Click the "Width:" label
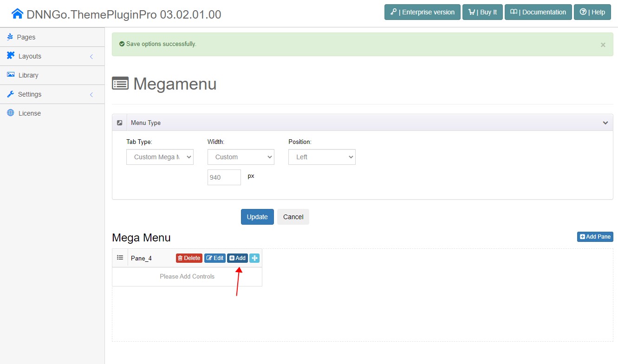 tap(216, 142)
